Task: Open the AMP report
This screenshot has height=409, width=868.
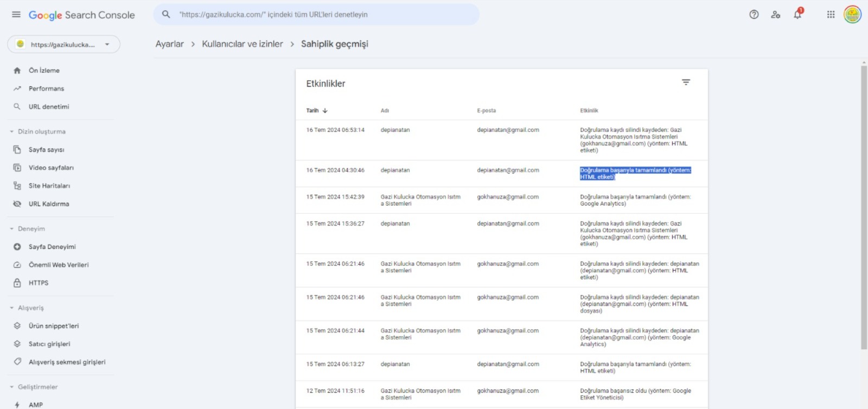Action: (x=36, y=405)
